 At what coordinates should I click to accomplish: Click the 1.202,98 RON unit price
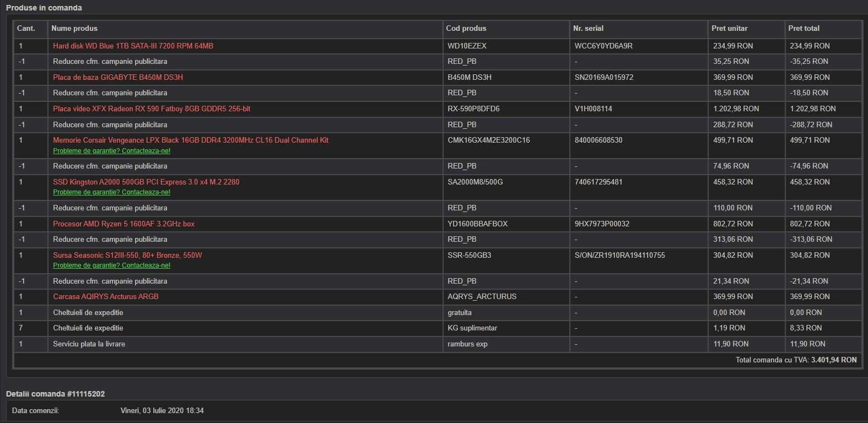736,109
